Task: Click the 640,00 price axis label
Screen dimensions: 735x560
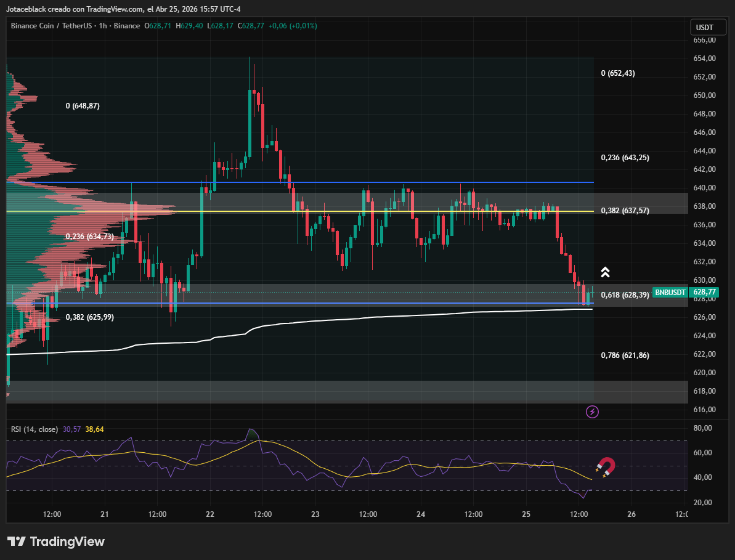Action: tap(704, 188)
